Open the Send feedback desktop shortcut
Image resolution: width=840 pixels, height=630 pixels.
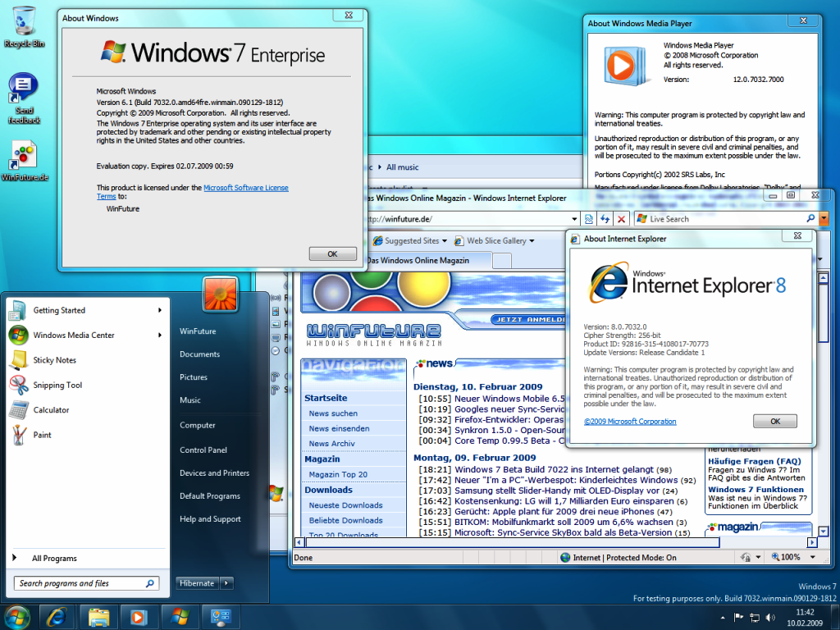coord(24,98)
